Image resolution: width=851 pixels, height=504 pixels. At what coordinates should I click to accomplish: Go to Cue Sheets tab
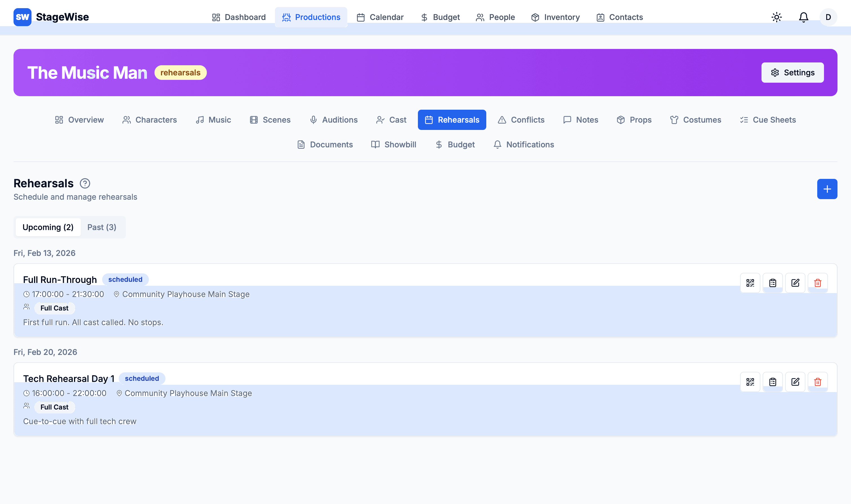coord(767,120)
